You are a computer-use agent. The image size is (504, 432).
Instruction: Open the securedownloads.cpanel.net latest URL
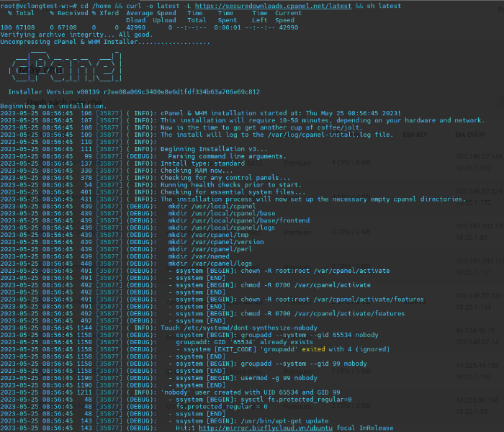tap(279, 5)
